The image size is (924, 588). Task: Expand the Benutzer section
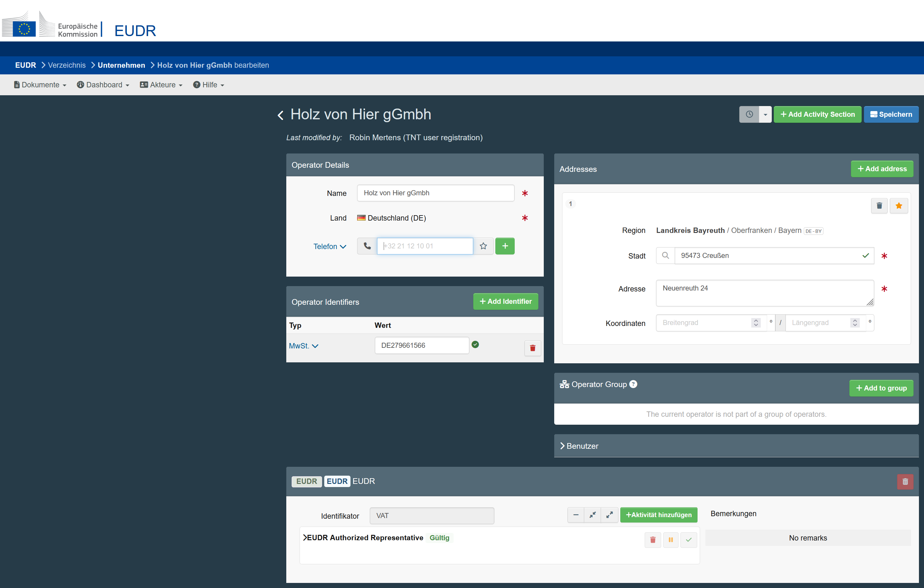[579, 446]
